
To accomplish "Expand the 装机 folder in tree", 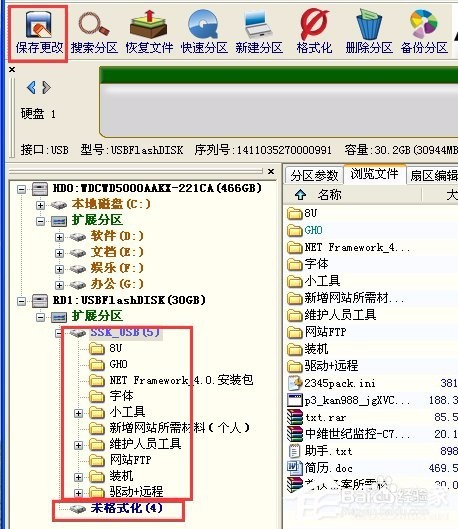I will (78, 477).
